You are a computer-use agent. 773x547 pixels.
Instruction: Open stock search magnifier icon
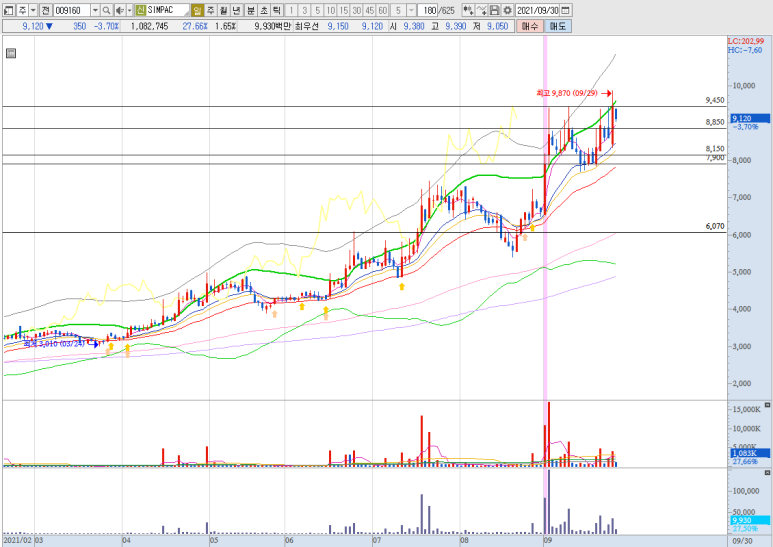106,10
